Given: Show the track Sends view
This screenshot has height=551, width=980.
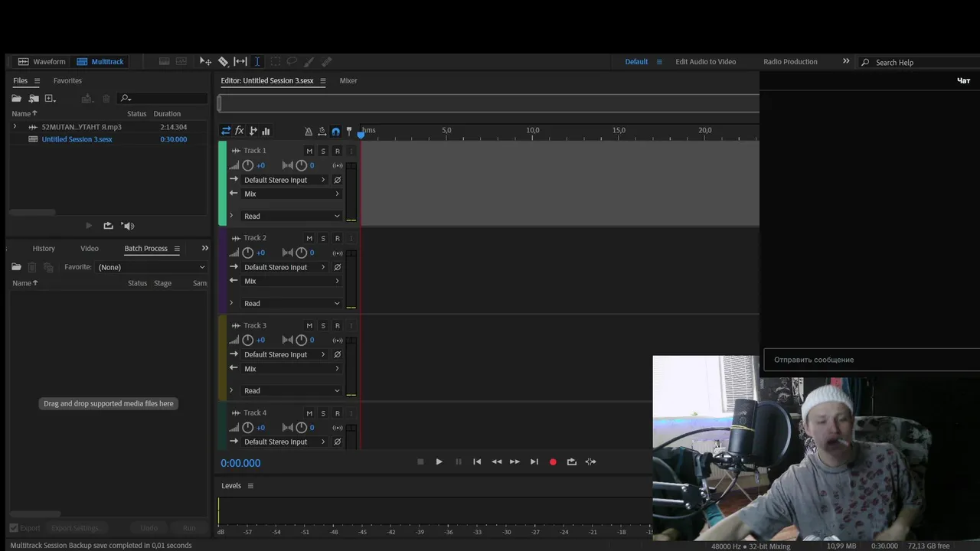Looking at the screenshot, I should 253,131.
